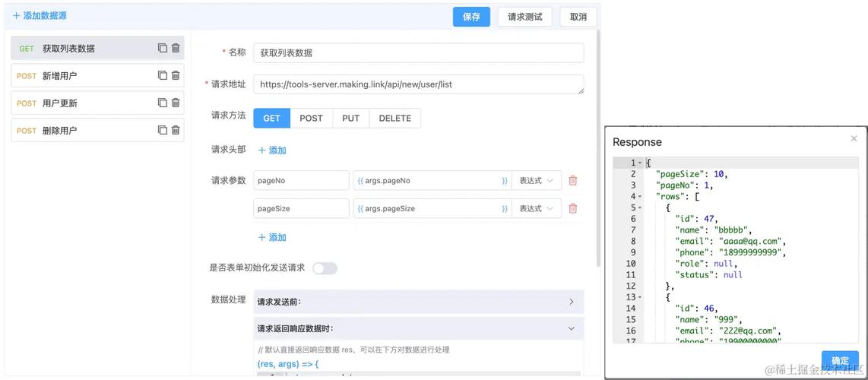This screenshot has width=868, height=380.
Task: Confirm Response dialog with 确定
Action: [840, 361]
